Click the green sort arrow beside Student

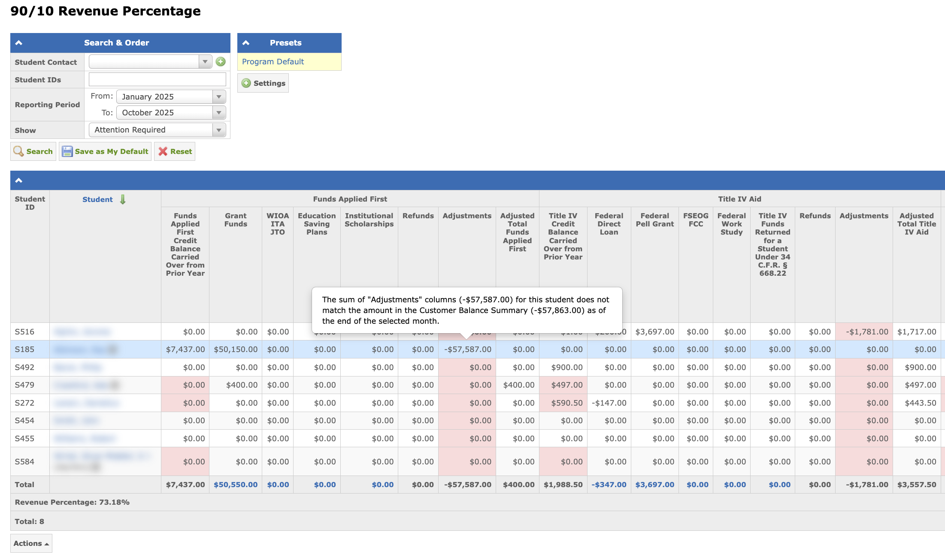[x=123, y=199]
